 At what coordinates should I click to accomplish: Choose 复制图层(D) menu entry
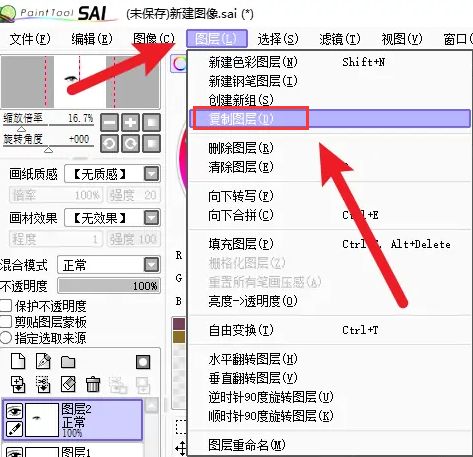coord(330,118)
